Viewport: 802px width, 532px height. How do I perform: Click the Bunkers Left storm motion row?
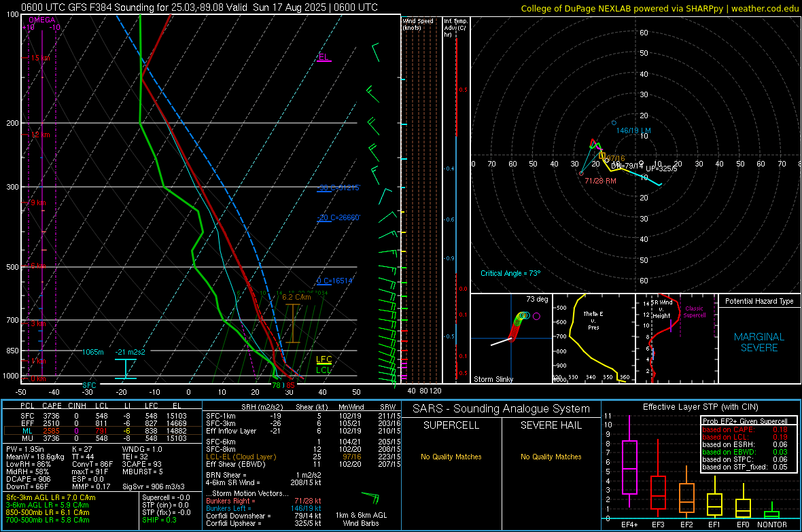(x=264, y=508)
